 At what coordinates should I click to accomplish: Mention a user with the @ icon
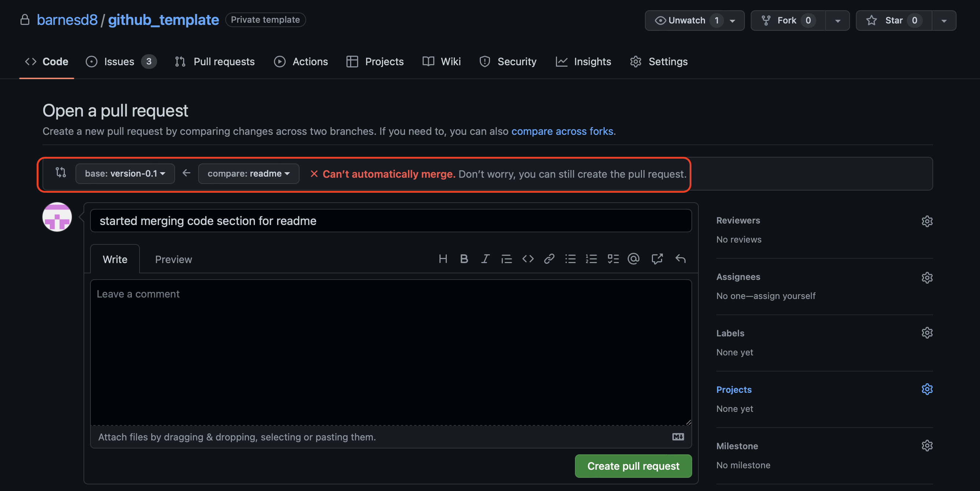pyautogui.click(x=634, y=259)
